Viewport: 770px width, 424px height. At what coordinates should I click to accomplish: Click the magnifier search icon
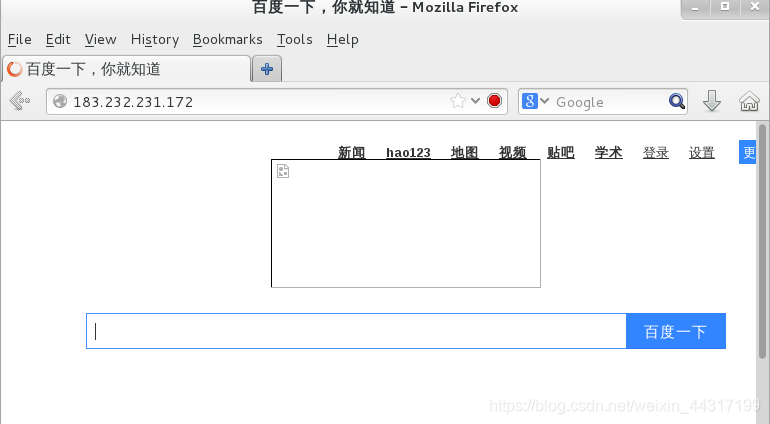677,101
